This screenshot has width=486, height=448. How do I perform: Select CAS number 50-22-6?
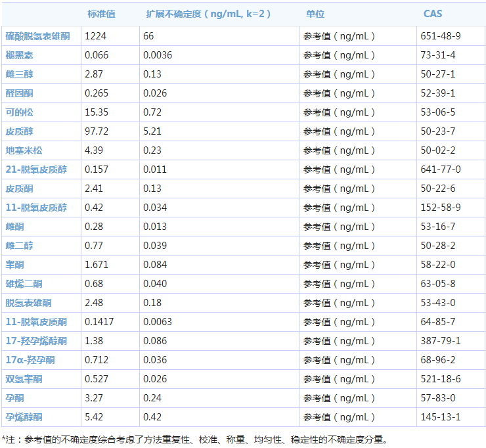click(437, 189)
